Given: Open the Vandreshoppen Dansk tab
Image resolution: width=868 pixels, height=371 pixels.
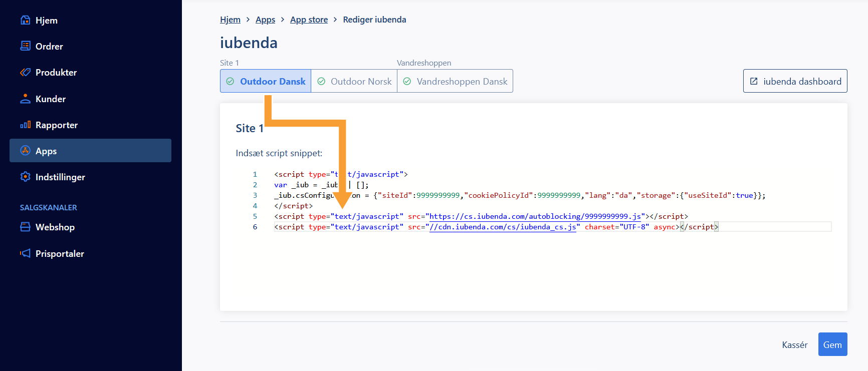Looking at the screenshot, I should [x=455, y=81].
